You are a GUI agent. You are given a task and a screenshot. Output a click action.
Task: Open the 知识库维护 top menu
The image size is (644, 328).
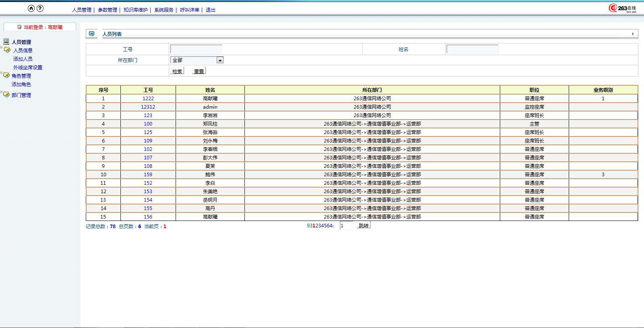coord(135,10)
